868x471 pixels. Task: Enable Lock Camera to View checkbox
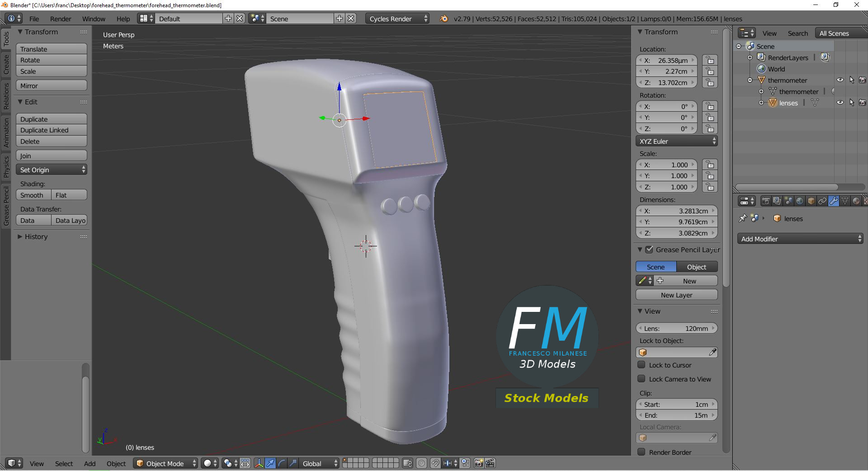641,379
